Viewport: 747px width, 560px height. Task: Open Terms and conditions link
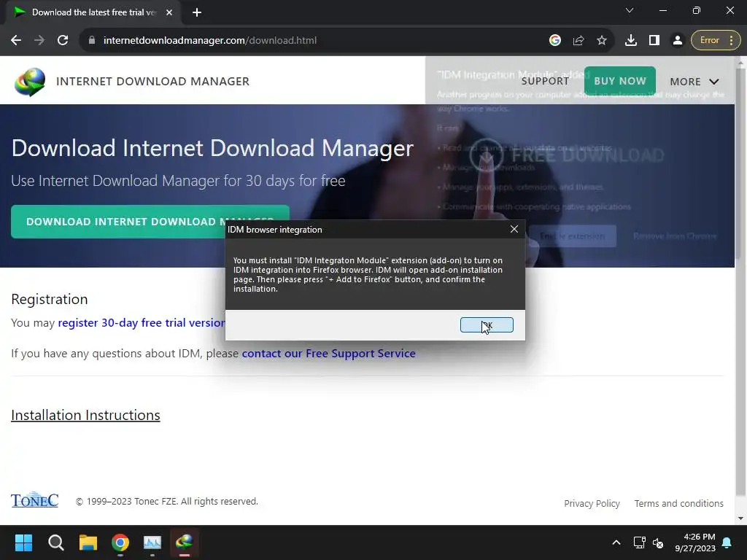point(678,503)
